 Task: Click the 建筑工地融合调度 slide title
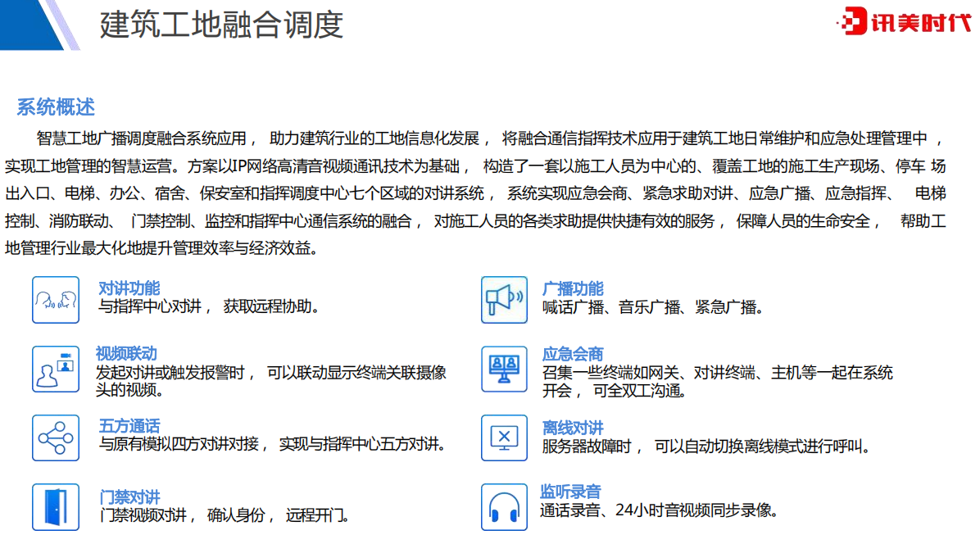tap(221, 25)
